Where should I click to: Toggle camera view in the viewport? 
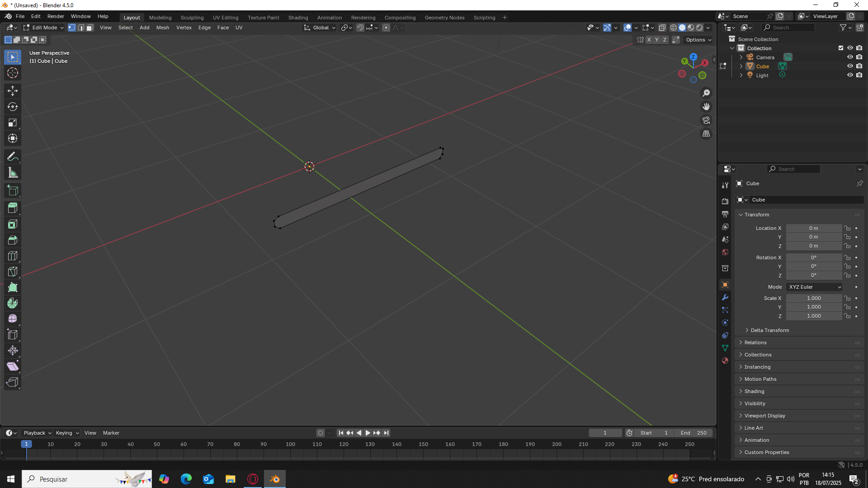(x=706, y=120)
